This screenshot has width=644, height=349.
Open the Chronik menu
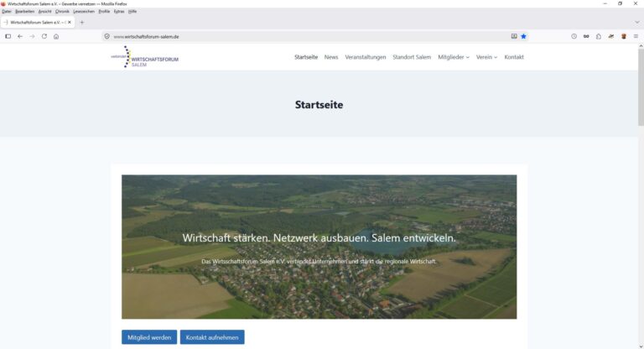click(x=62, y=12)
